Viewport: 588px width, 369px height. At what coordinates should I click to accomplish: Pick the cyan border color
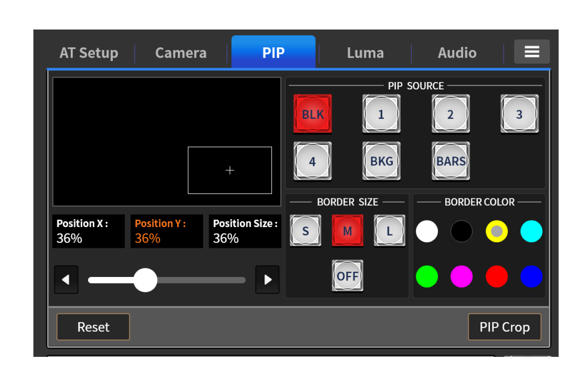pos(531,231)
